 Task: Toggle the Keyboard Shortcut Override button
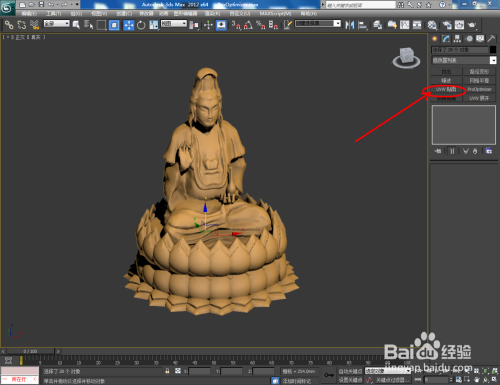221,25
